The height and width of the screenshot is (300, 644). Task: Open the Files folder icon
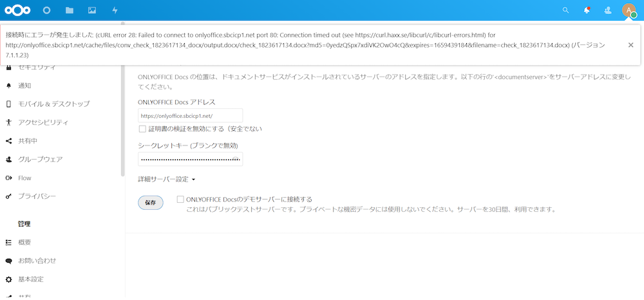[70, 10]
